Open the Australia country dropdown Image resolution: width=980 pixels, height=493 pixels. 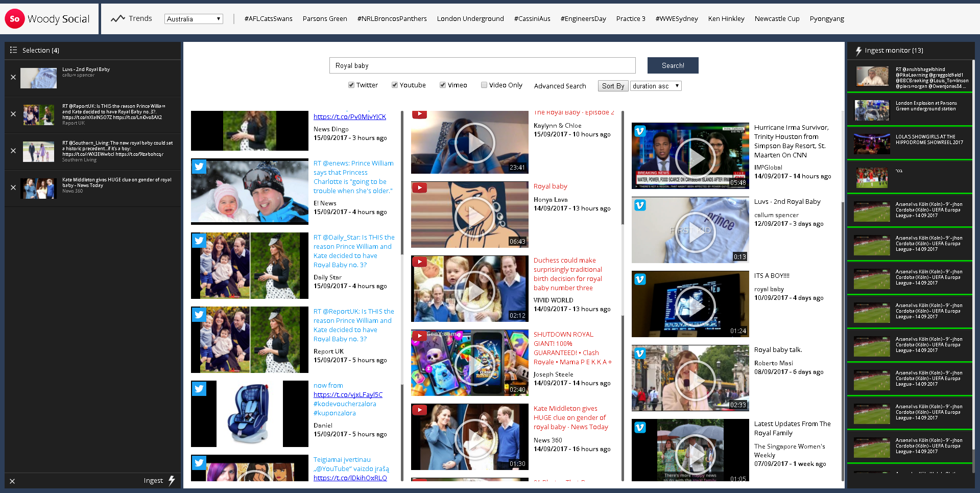[x=194, y=19]
